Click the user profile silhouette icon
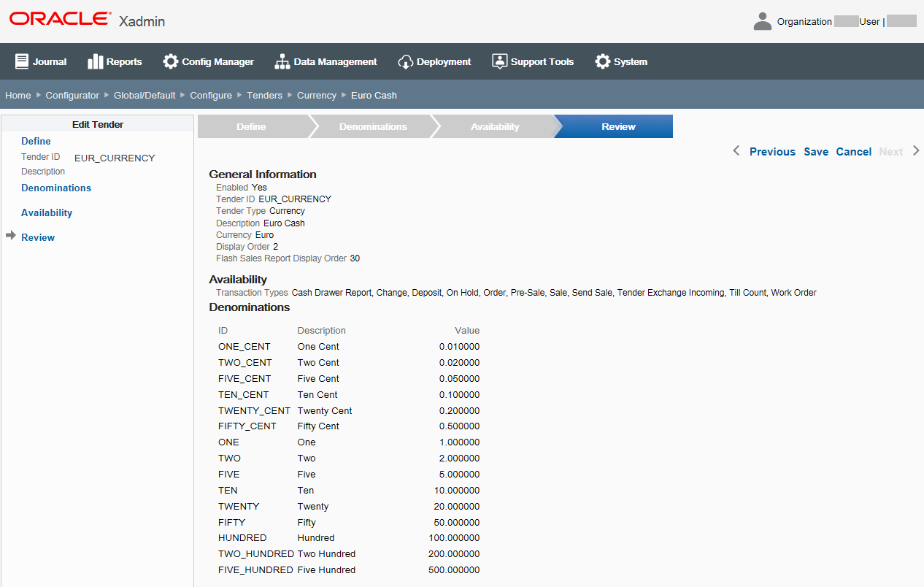 762,20
